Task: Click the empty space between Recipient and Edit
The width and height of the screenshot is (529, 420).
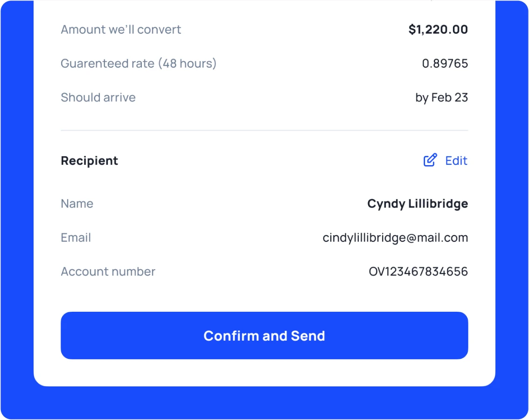Action: coord(271,161)
